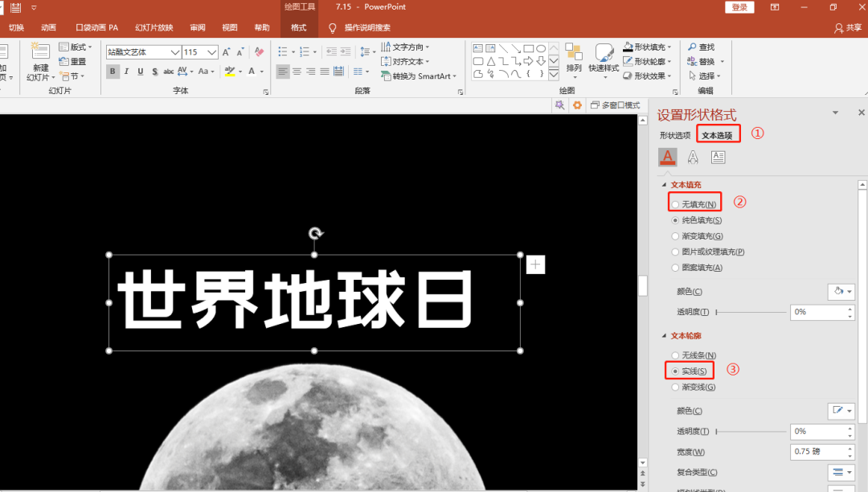
Task: Click Convert to SmartArt button
Action: click(419, 76)
